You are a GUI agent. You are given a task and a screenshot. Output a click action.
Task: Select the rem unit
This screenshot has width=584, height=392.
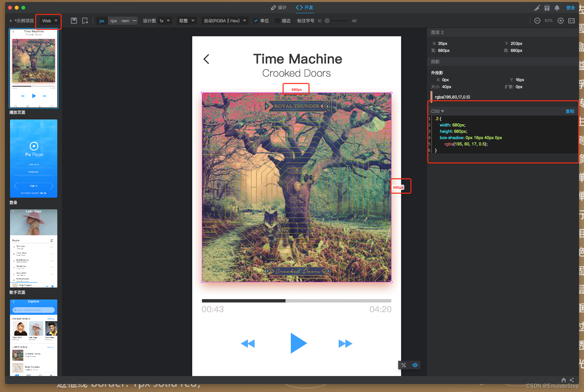125,21
